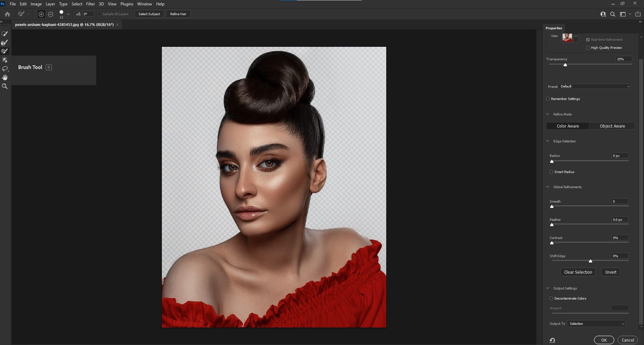Click the Share icon
Screen dimensions: 644x345
pyautogui.click(x=638, y=14)
